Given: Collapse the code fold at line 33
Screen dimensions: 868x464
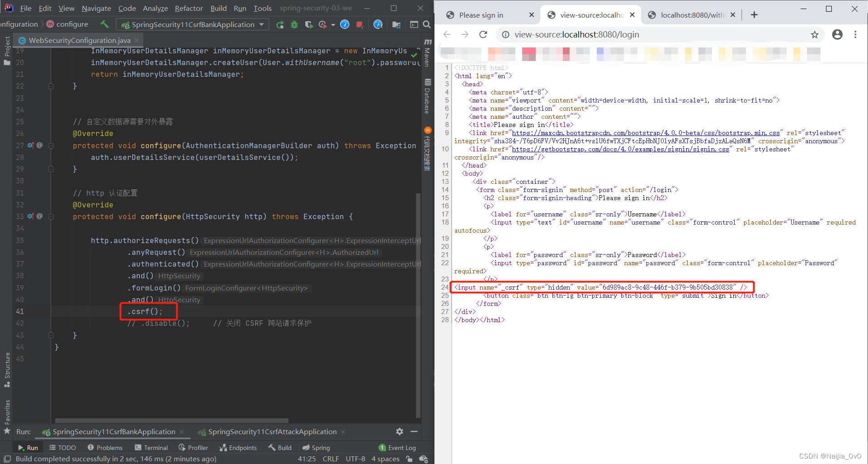Looking at the screenshot, I should 51,216.
